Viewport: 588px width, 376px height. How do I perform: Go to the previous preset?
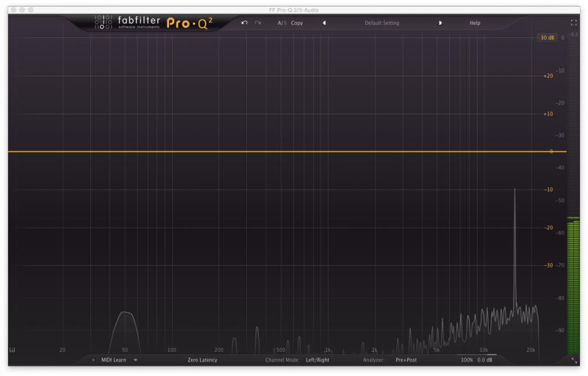(x=324, y=23)
